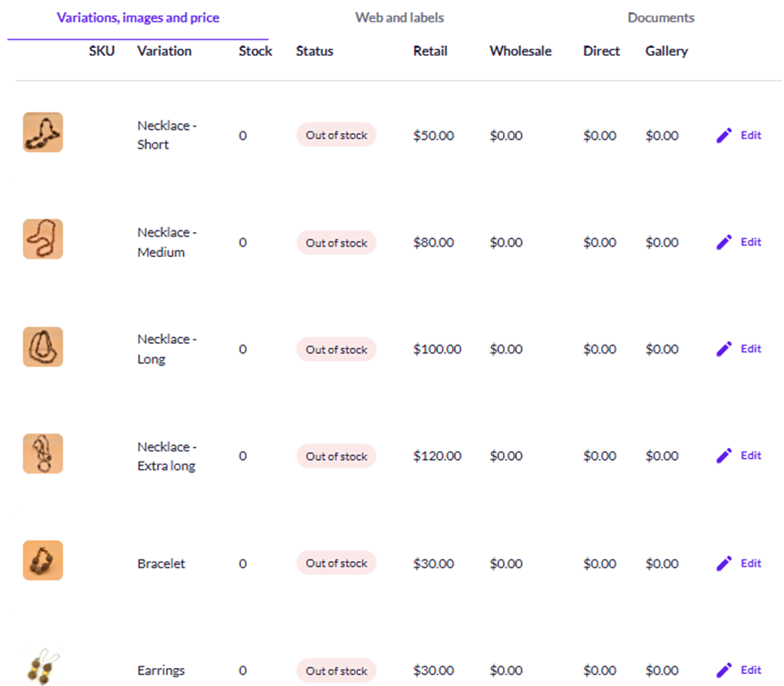Screen dimensions: 784x686
Task: Select the Bracelet product image
Action: click(42, 560)
